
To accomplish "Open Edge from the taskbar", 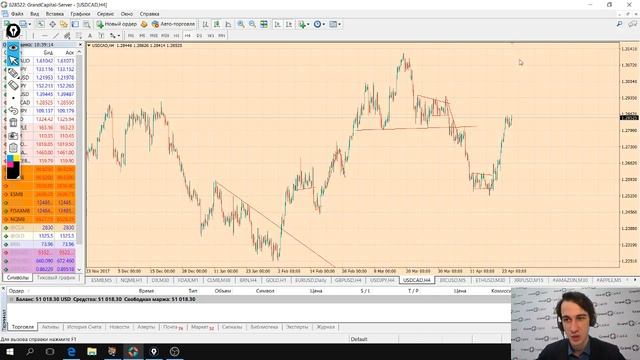I will click(71, 351).
